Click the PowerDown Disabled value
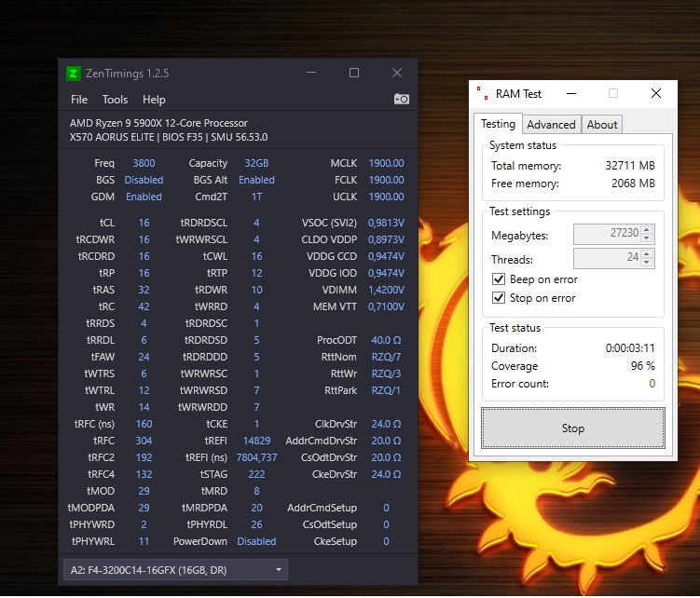This screenshot has width=700, height=598. pos(256,541)
